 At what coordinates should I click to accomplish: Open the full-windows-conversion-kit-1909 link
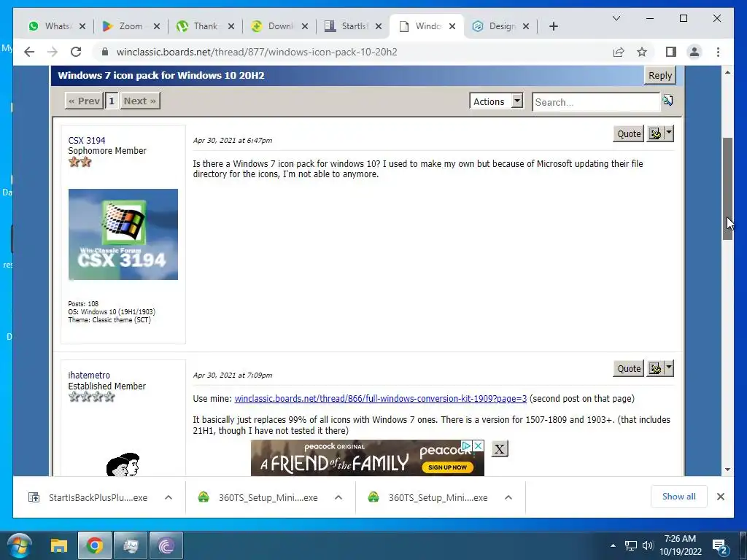(x=381, y=399)
